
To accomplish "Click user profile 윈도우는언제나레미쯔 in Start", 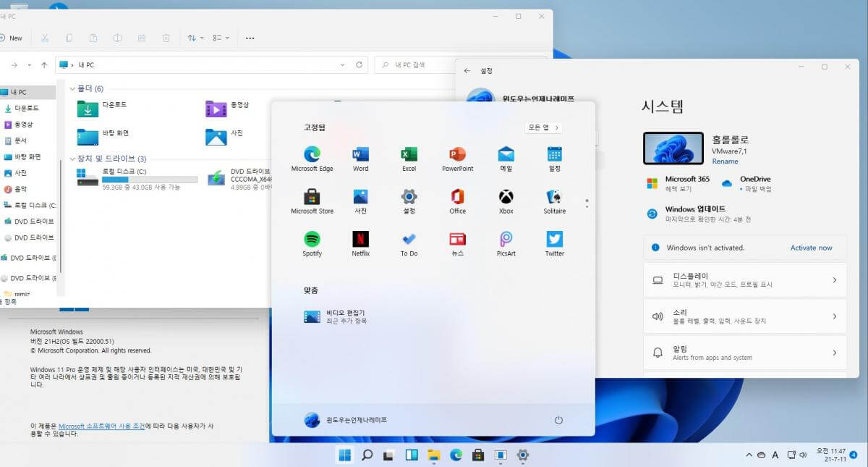I will click(346, 420).
